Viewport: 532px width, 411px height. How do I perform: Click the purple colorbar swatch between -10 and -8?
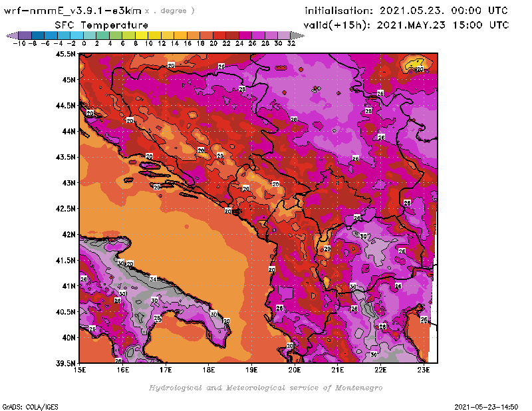pos(25,35)
